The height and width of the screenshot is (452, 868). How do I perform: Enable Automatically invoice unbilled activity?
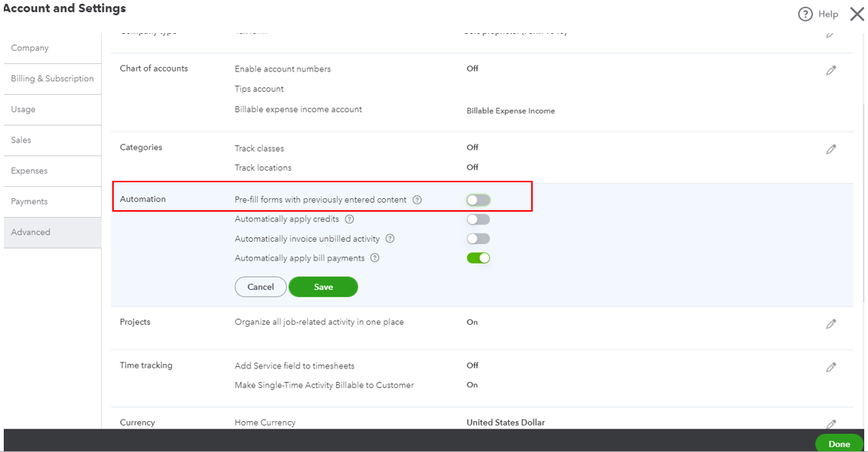(478, 238)
